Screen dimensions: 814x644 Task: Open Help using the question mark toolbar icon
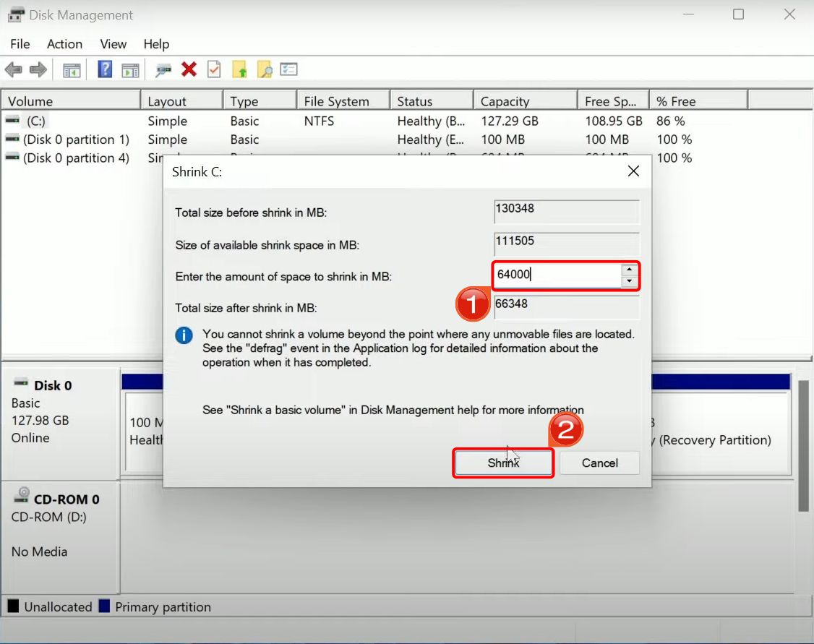[106, 69]
